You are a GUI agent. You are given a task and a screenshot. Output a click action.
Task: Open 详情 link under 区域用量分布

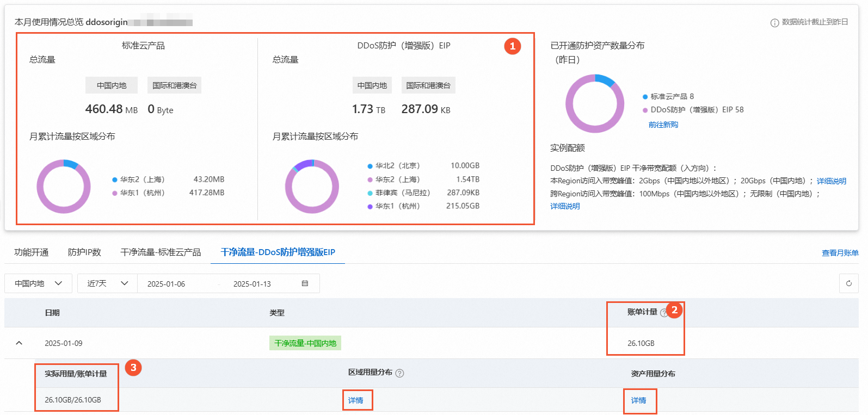point(356,400)
